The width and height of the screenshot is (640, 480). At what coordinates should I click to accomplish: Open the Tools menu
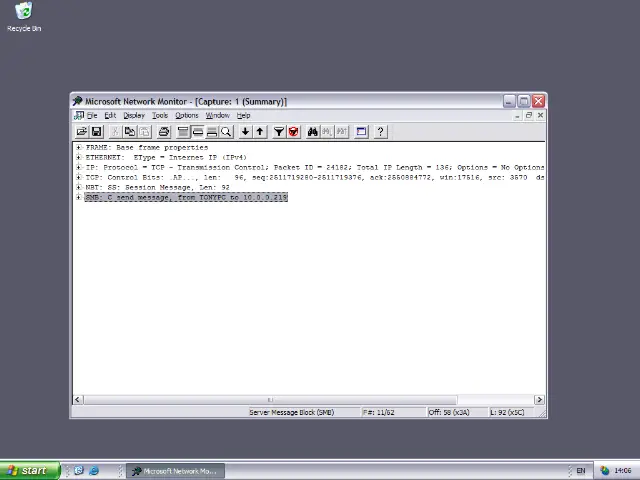pos(160,116)
